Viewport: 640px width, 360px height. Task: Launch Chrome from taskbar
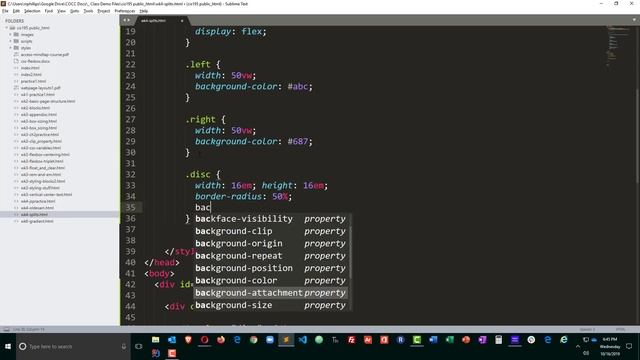pyautogui.click(x=253, y=340)
